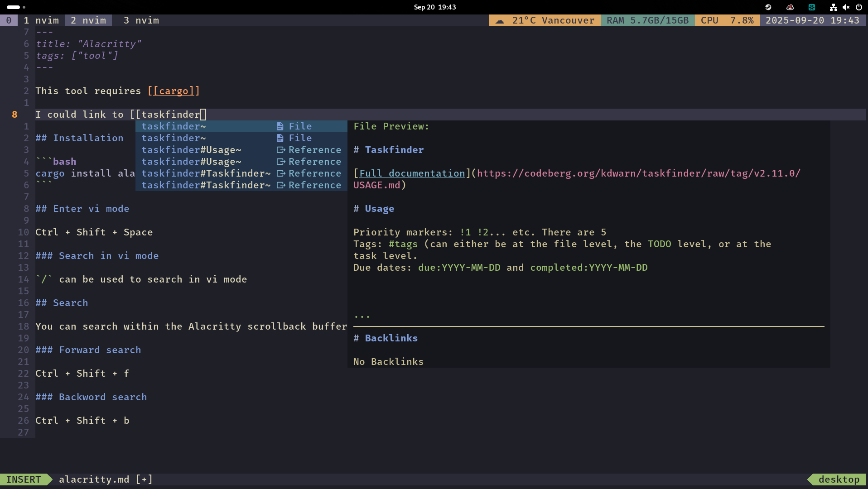
Task: Click the File icon in first taskfinder~ completion
Action: (280, 126)
